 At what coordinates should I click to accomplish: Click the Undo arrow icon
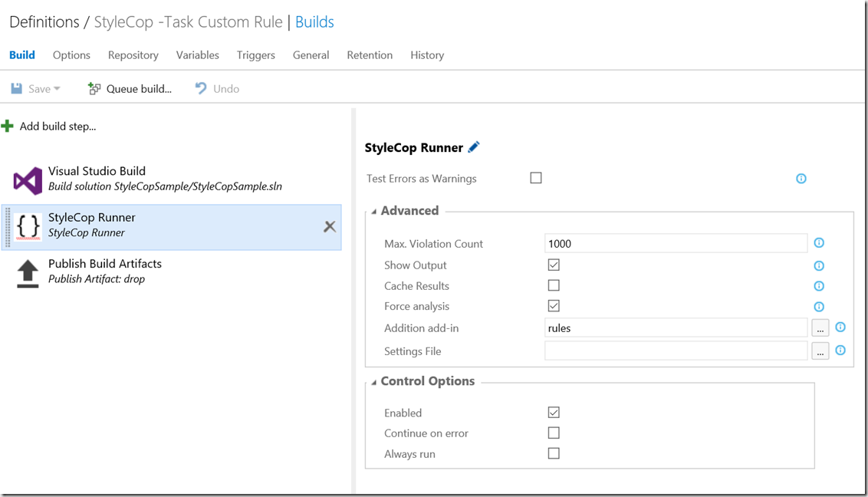tap(201, 88)
